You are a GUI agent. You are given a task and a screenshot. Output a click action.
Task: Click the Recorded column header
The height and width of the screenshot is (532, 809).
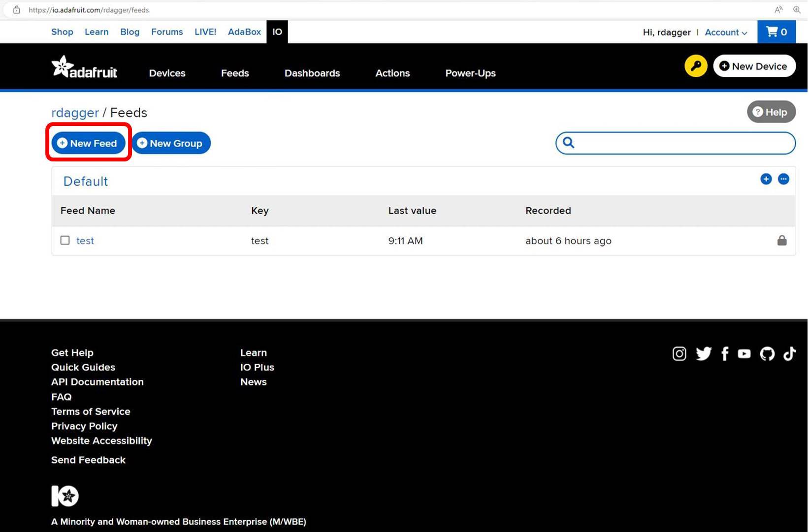[549, 211]
